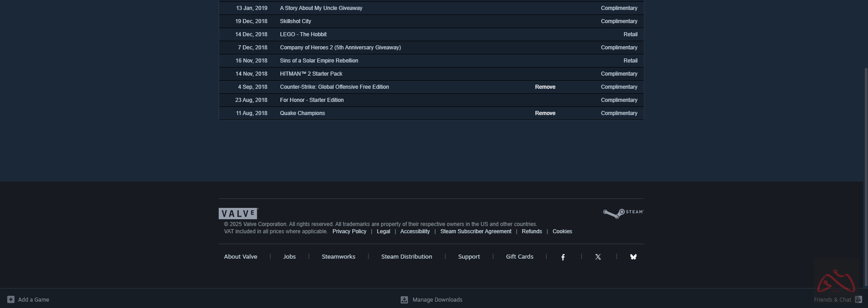
Task: Click the Facebook icon in footer
Action: [x=563, y=257]
